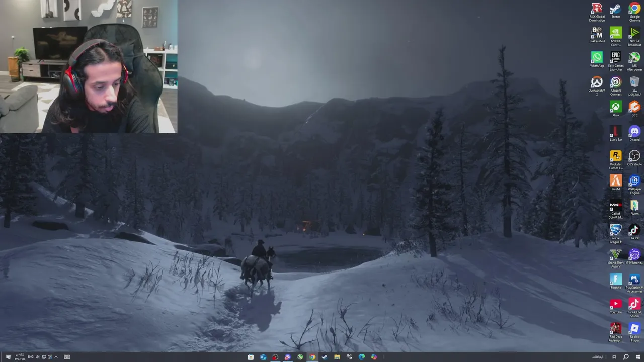Open Microsoft Edge on the taskbar
This screenshot has height=362, width=644.
coord(361,357)
